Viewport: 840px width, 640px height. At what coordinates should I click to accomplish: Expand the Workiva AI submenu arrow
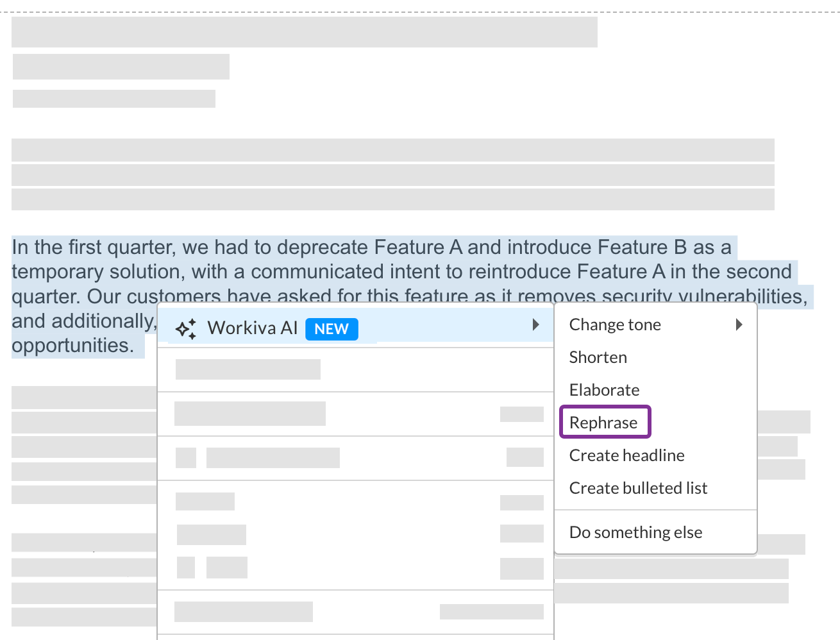536,324
